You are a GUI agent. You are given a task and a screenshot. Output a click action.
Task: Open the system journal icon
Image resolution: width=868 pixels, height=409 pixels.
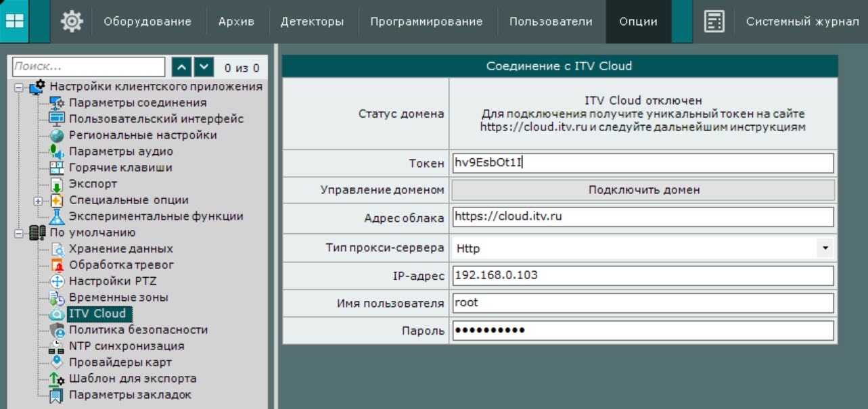(713, 22)
